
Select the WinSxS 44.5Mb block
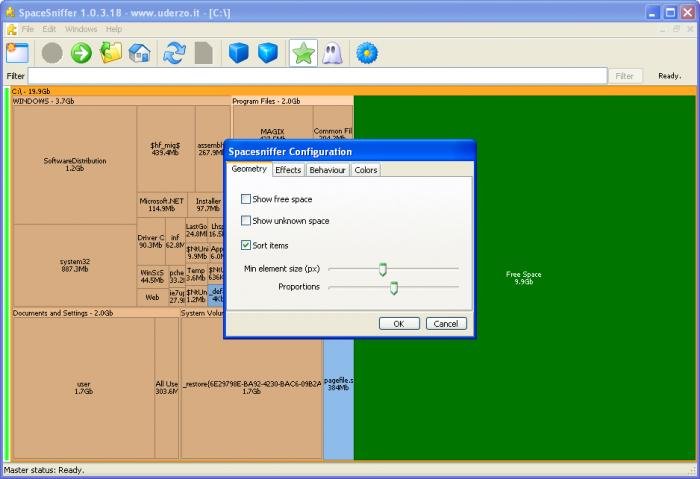point(152,276)
